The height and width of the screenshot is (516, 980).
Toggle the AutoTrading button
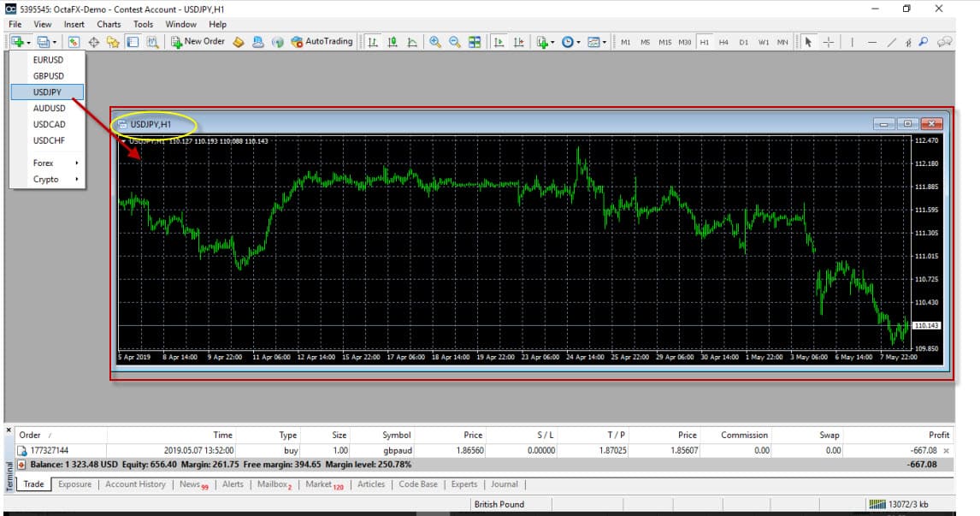(322, 41)
